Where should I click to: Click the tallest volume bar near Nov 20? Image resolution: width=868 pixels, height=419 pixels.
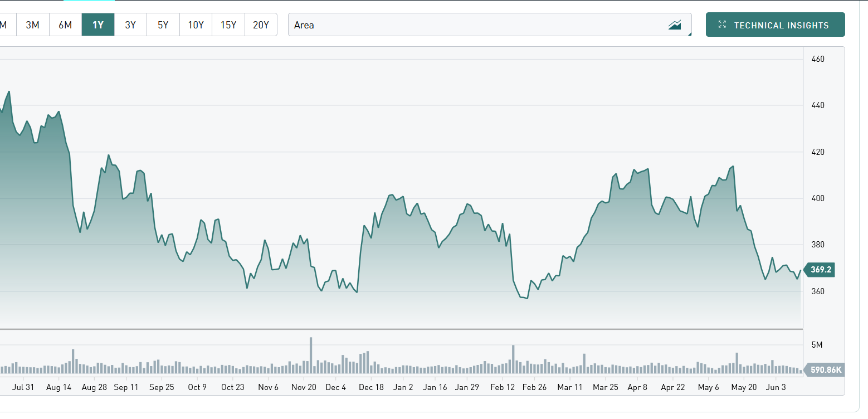(x=311, y=355)
